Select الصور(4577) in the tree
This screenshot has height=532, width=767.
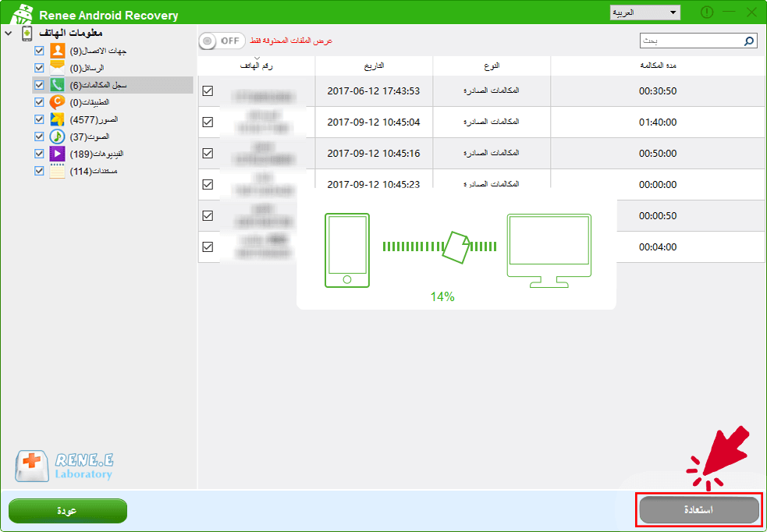click(x=94, y=119)
